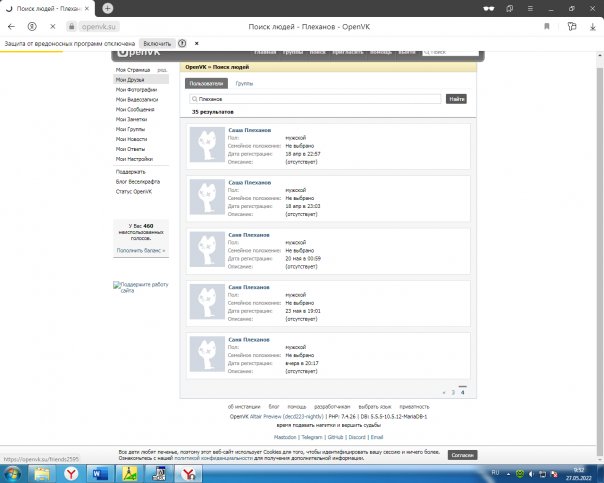Screen dimensions: 604x483
Task: Click the "Пополнить баланс »" link
Action: pyautogui.click(x=141, y=250)
